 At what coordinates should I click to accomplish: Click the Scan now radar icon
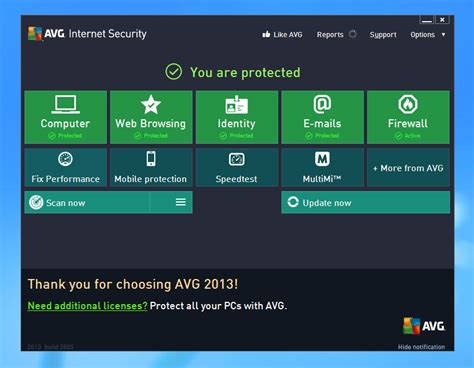(36, 202)
